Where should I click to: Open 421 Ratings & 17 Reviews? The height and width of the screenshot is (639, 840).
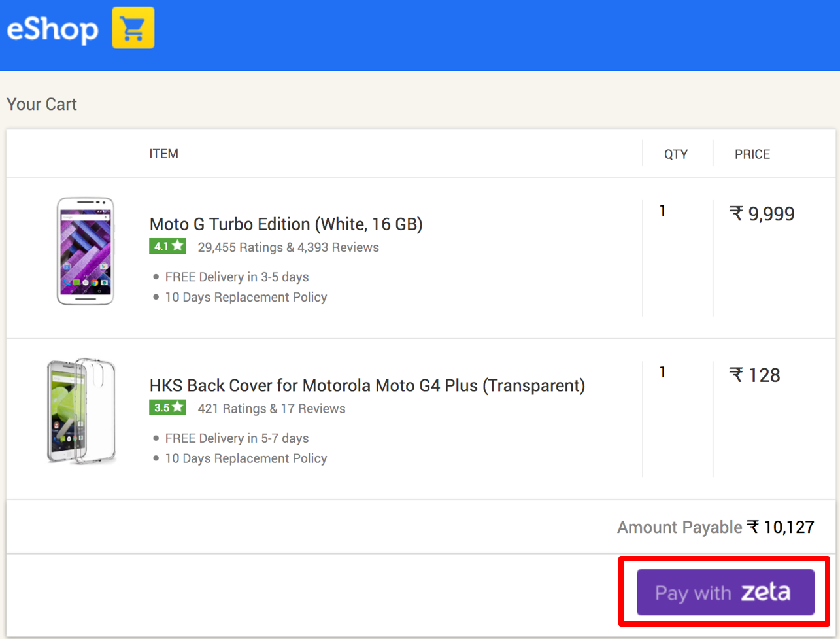(272, 409)
